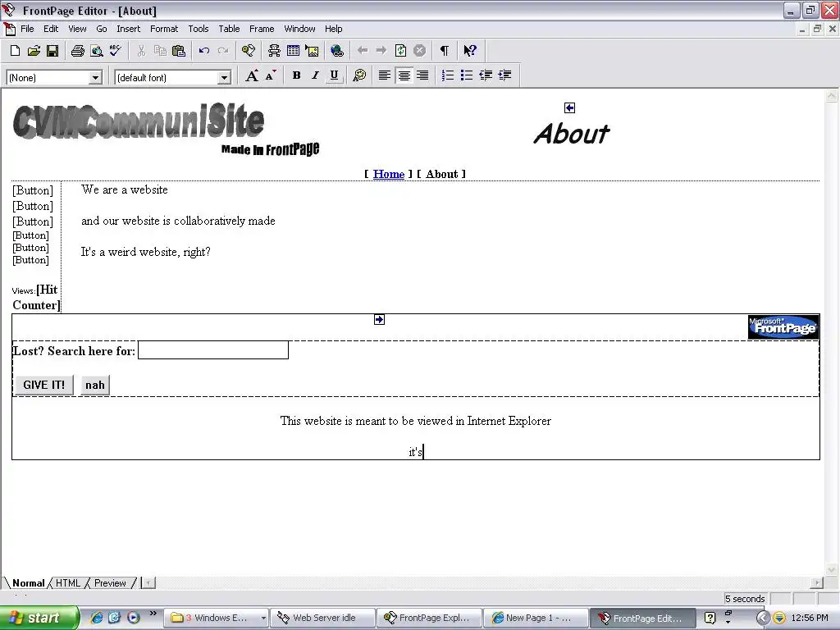Image resolution: width=840 pixels, height=630 pixels.
Task: Open the Format menu
Action: 164,29
